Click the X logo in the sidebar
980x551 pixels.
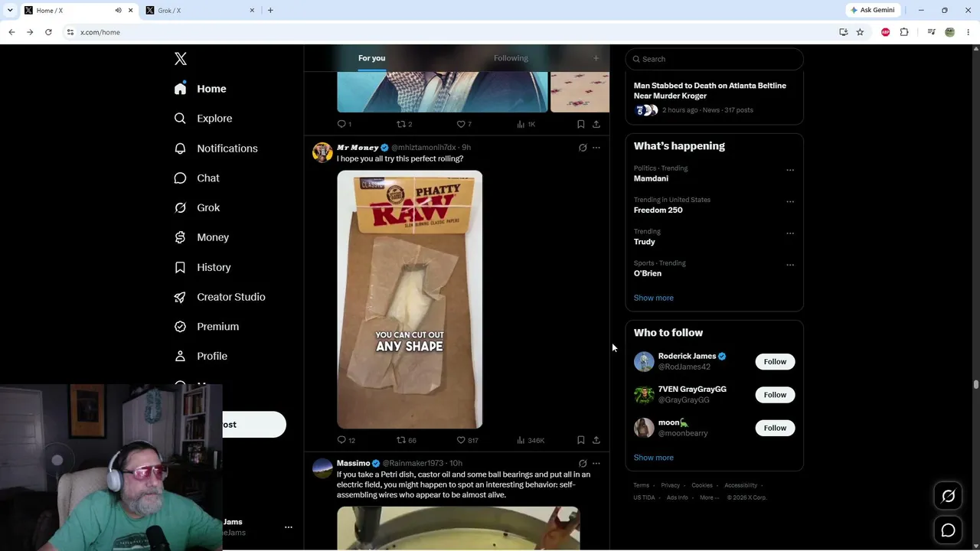pos(181,59)
